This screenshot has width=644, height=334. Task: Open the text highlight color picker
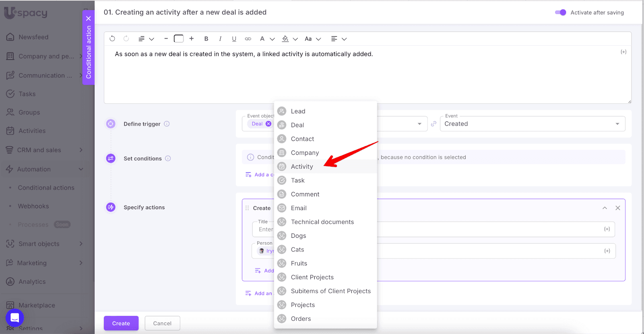285,39
